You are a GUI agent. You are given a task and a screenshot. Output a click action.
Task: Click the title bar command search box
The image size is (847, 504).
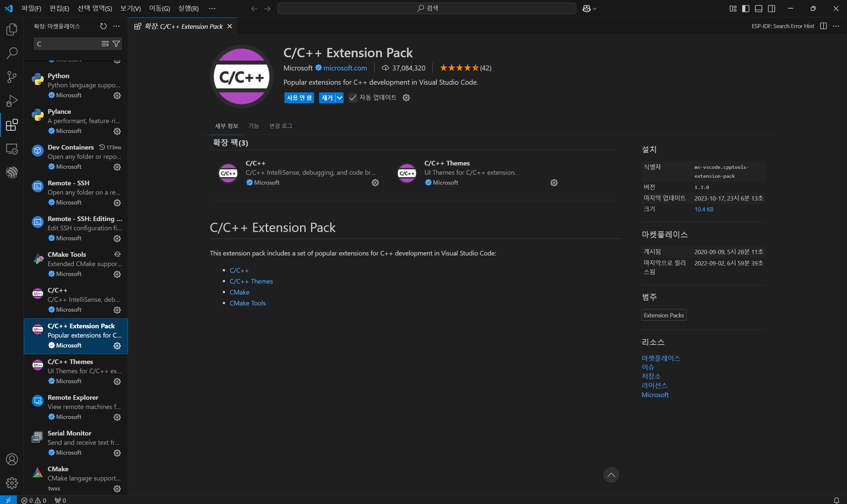click(x=427, y=9)
